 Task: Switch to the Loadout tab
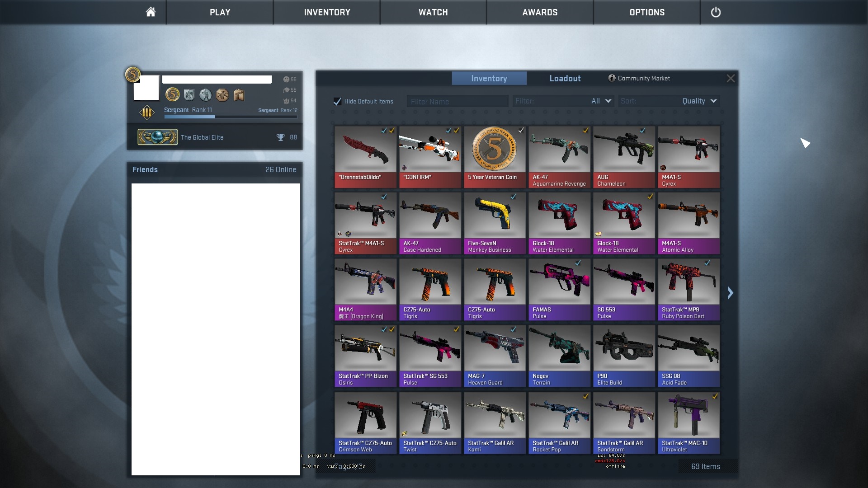[565, 78]
